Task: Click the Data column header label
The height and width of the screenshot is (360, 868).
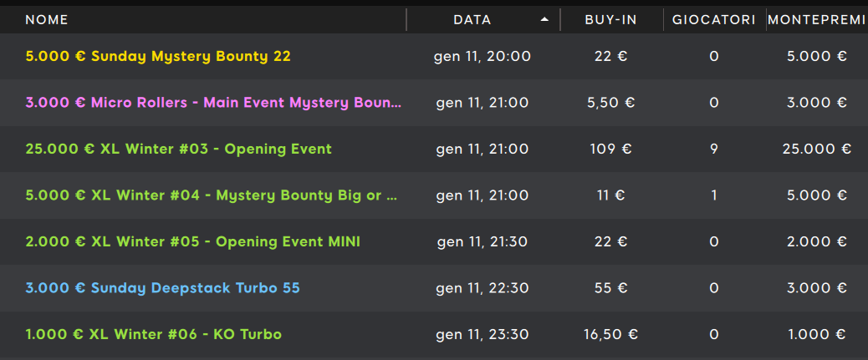Action: point(472,19)
